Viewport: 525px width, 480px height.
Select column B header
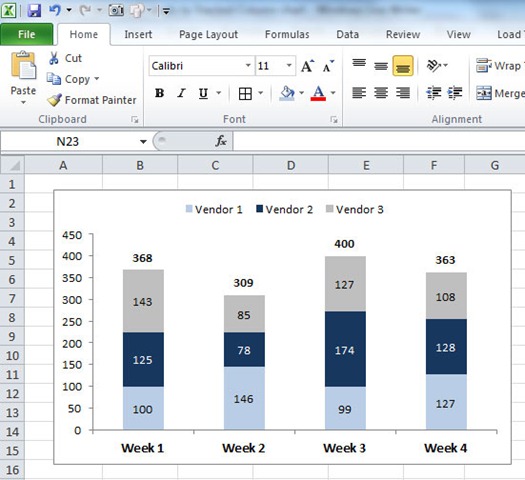point(140,165)
